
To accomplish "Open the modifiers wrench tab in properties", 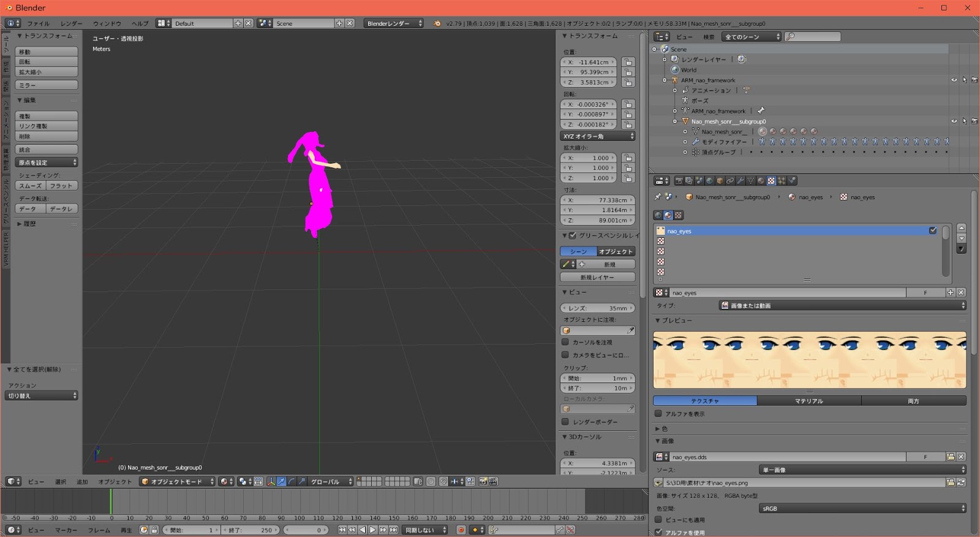I will (x=740, y=181).
